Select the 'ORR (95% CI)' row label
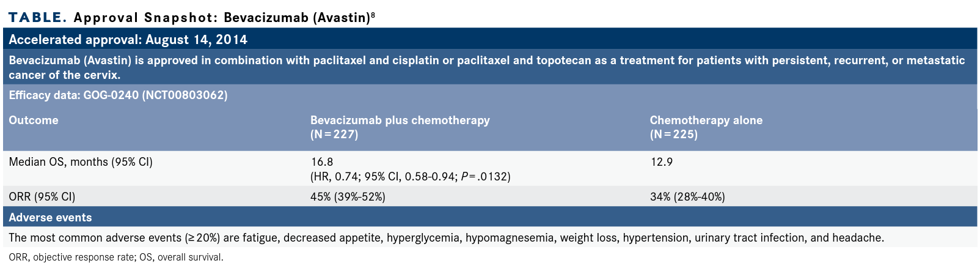 pos(42,197)
